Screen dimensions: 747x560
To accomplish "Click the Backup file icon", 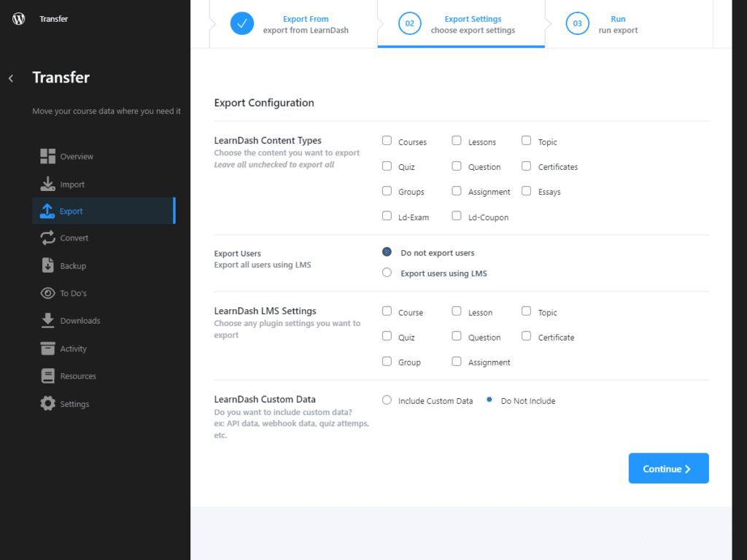I will [47, 265].
